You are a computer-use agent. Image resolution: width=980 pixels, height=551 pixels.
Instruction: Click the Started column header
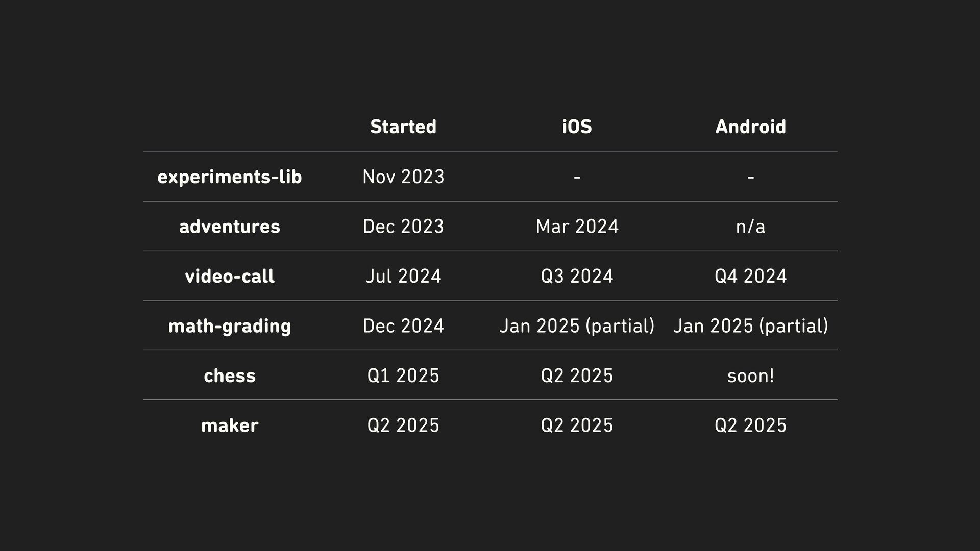click(403, 127)
